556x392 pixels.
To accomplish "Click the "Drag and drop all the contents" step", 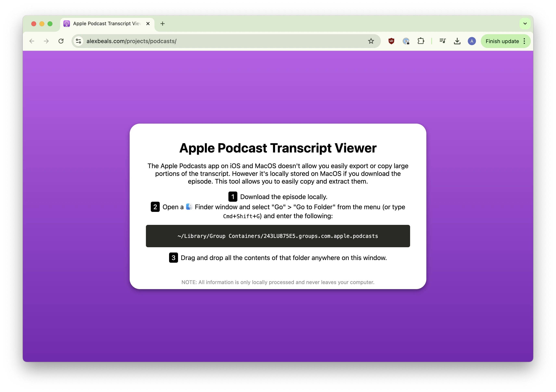I will click(x=278, y=258).
